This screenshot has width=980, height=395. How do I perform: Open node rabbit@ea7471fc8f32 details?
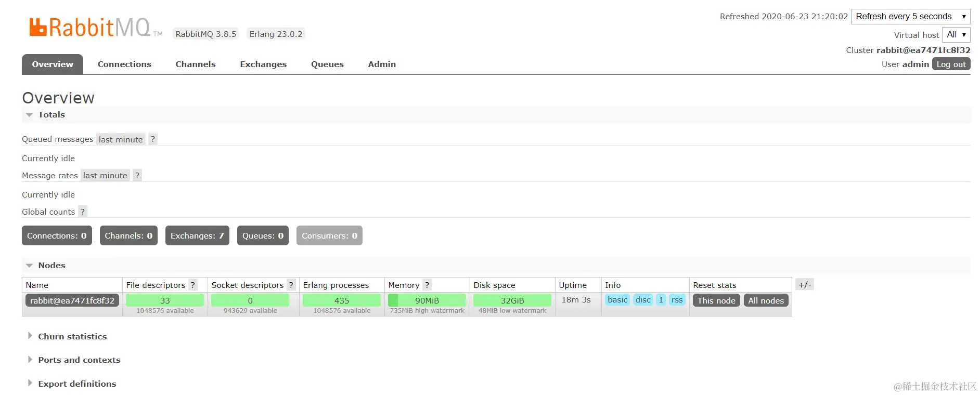click(x=72, y=300)
